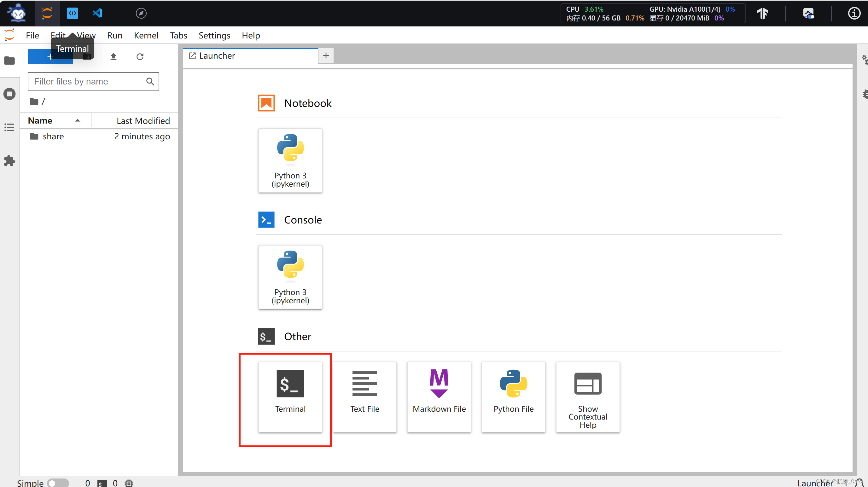Open the Kernel menu

coord(146,35)
